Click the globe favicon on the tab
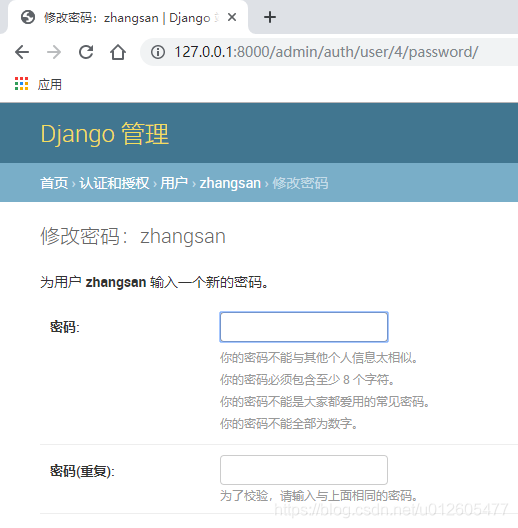This screenshot has width=518, height=528. tap(28, 17)
